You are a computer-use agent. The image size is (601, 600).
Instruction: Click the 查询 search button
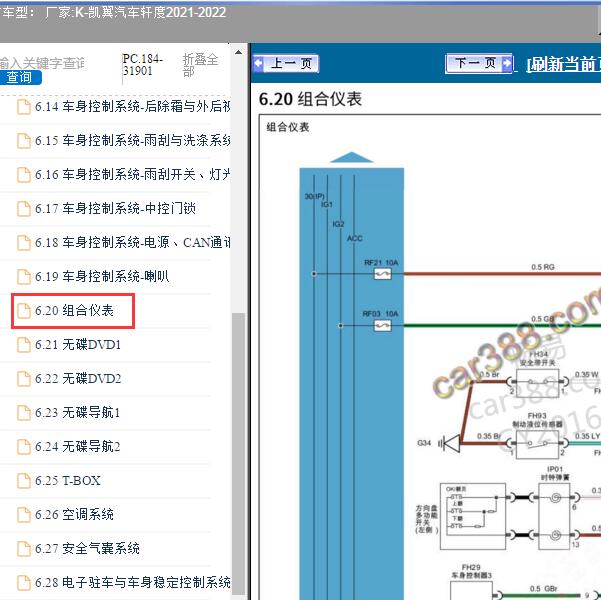(20, 77)
